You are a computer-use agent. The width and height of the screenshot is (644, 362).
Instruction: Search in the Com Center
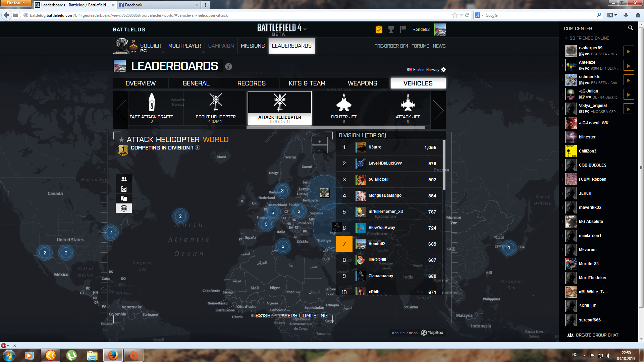coord(630,28)
